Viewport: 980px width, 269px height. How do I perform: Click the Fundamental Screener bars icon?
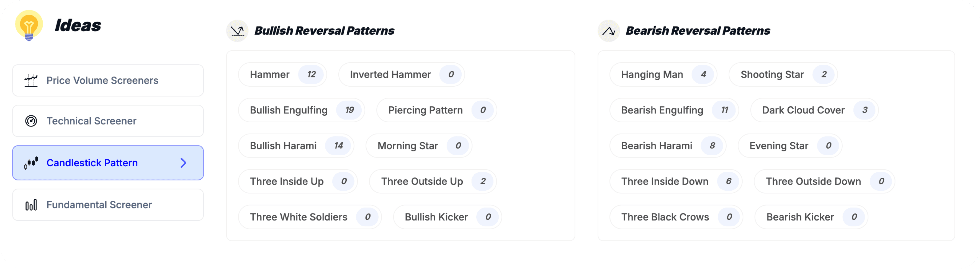pos(31,205)
